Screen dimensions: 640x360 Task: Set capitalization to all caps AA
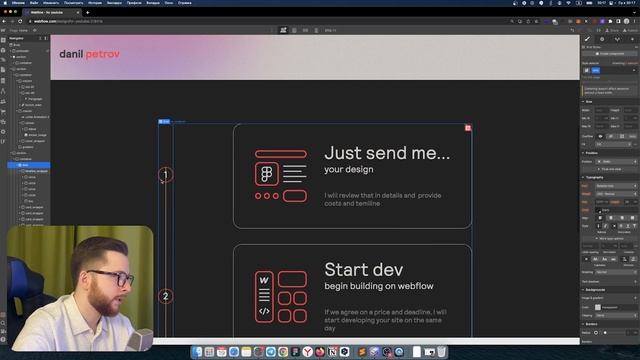pyautogui.click(x=595, y=259)
